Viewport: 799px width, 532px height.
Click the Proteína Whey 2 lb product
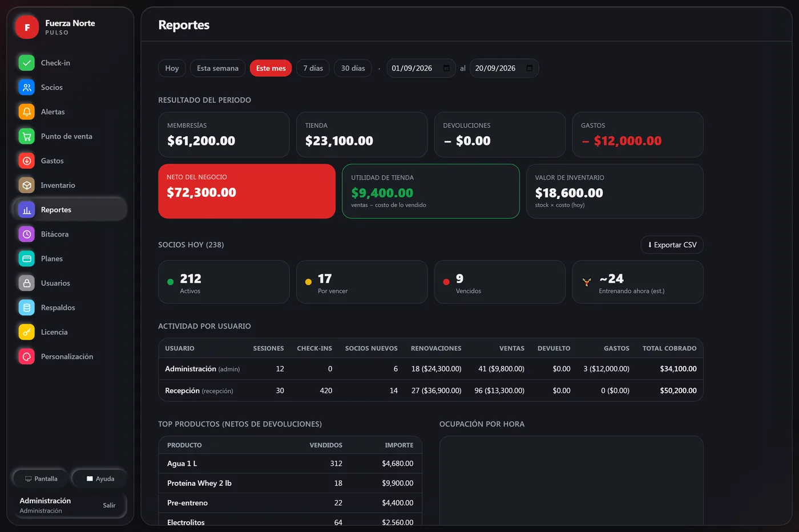(199, 483)
